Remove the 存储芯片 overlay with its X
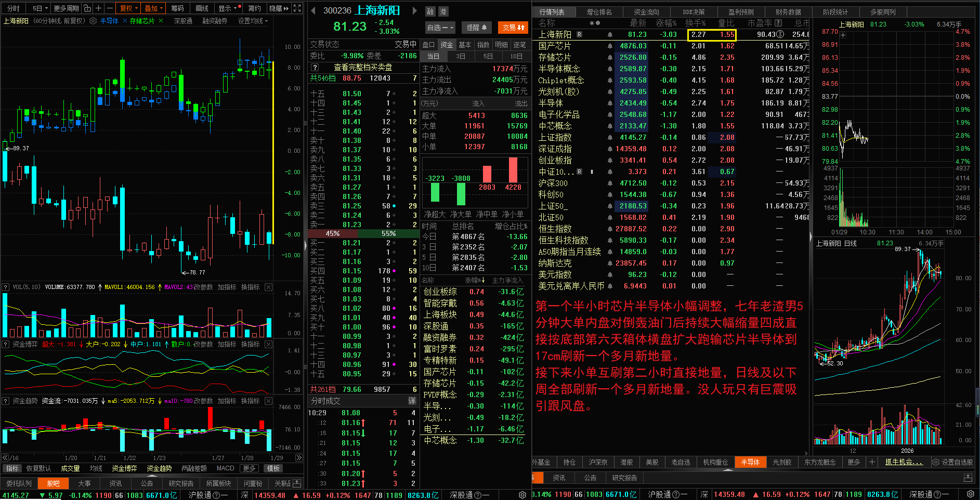 tap(161, 21)
